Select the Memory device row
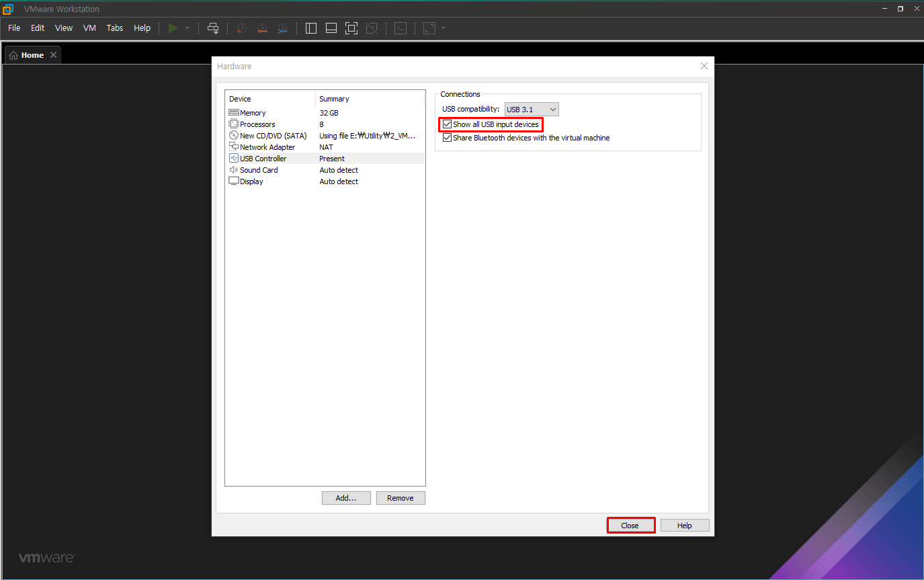 tap(325, 113)
